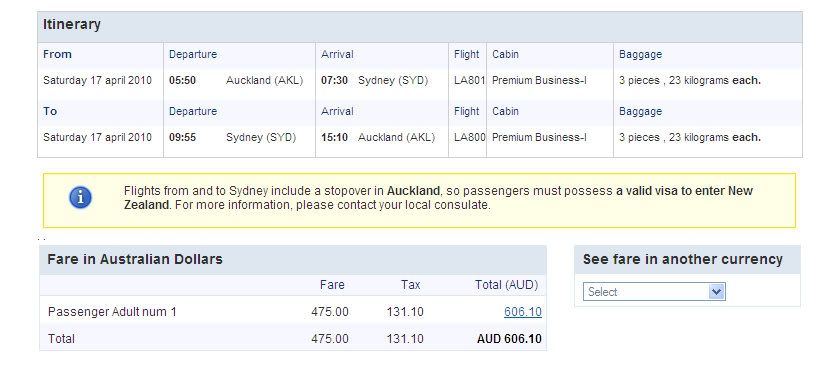The width and height of the screenshot is (829, 366).
Task: Click Passenger Adult num 1 row
Action: (x=293, y=312)
